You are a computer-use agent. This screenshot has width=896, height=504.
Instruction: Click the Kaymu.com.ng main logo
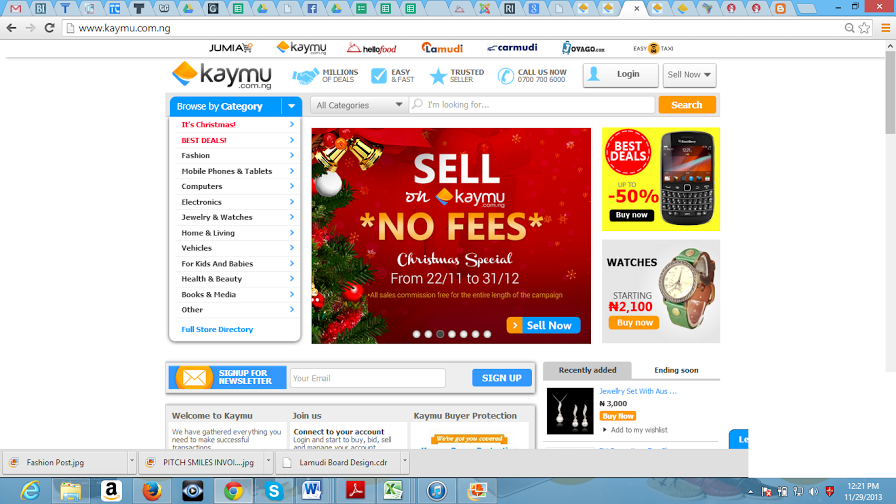(x=222, y=75)
